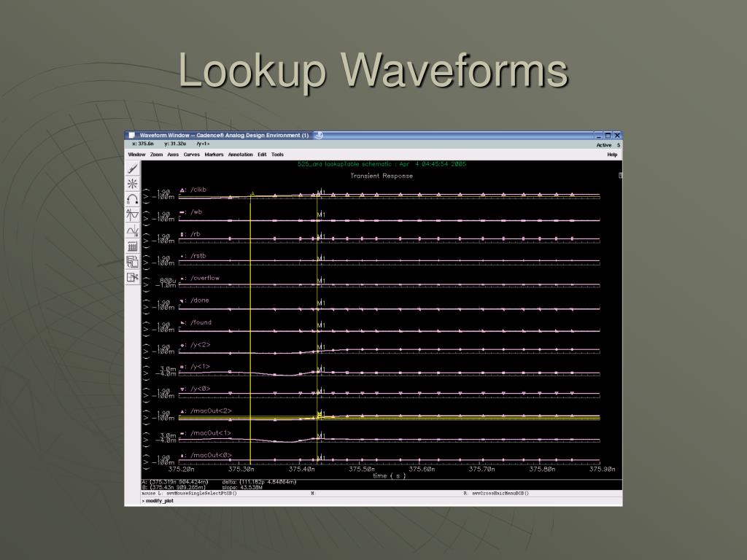Image resolution: width=747 pixels, height=560 pixels.
Task: Open the calculator grid icon
Action: pyautogui.click(x=133, y=246)
